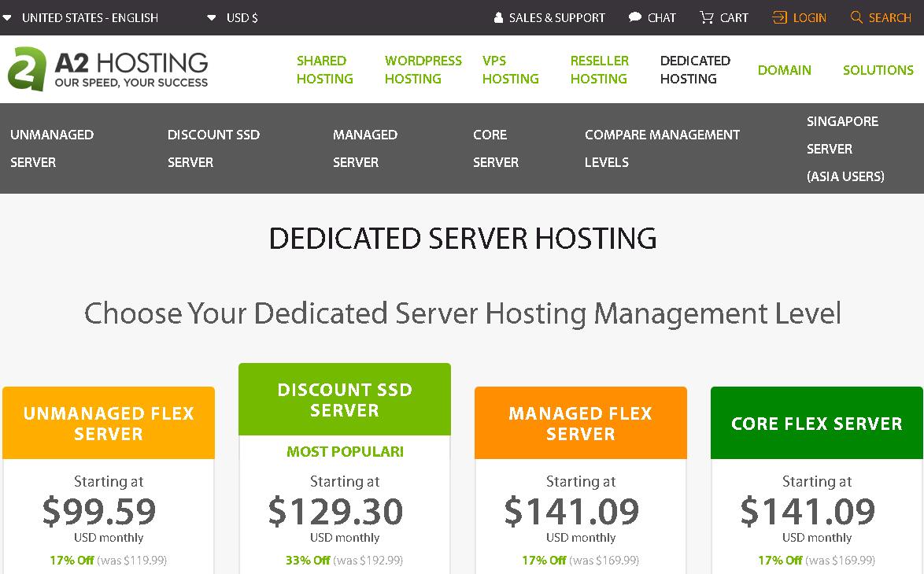Screen dimensions: 924x574
Task: Open the USD $ currency dropdown
Action: coord(233,17)
